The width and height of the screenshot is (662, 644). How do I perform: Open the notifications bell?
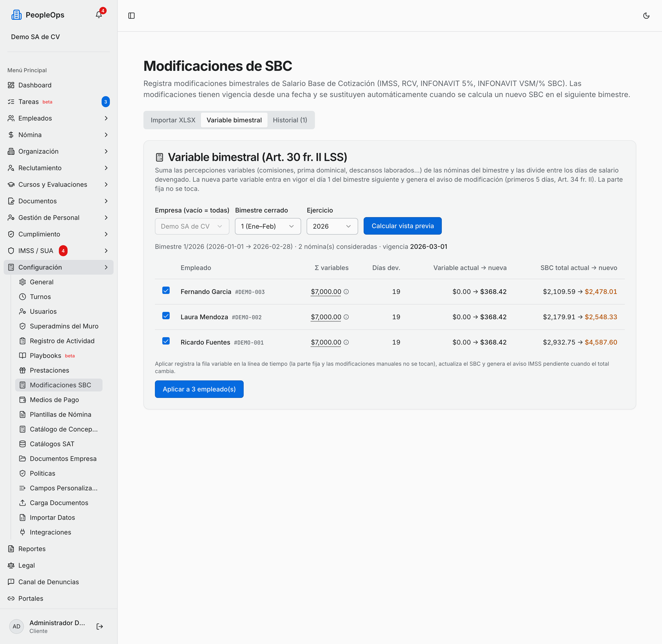[99, 15]
